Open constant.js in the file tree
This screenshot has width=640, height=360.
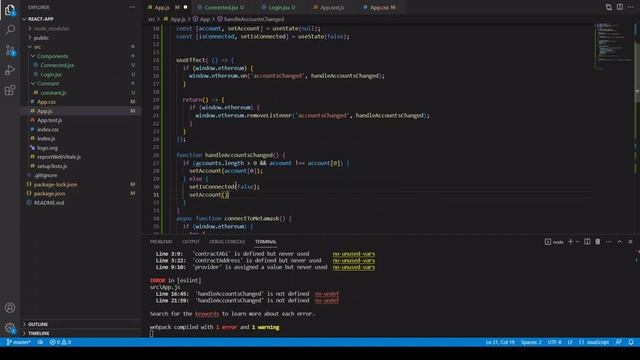tap(53, 93)
